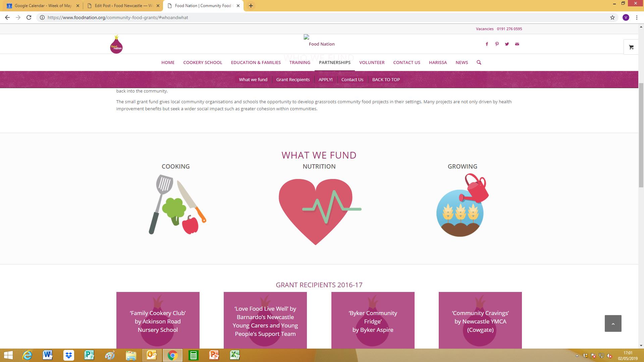Open Chrome three-dot menu
The width and height of the screenshot is (644, 362).
(637, 17)
